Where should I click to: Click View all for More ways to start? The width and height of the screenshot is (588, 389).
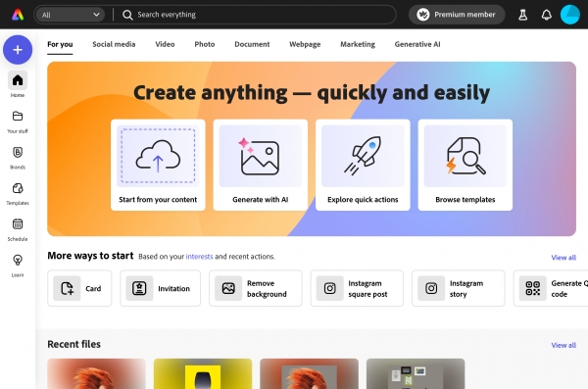[x=563, y=258]
